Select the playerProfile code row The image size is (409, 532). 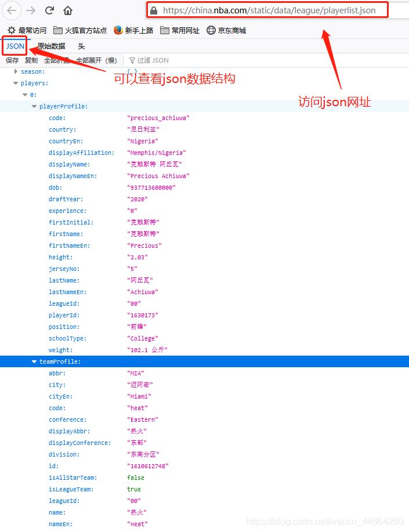(204, 118)
